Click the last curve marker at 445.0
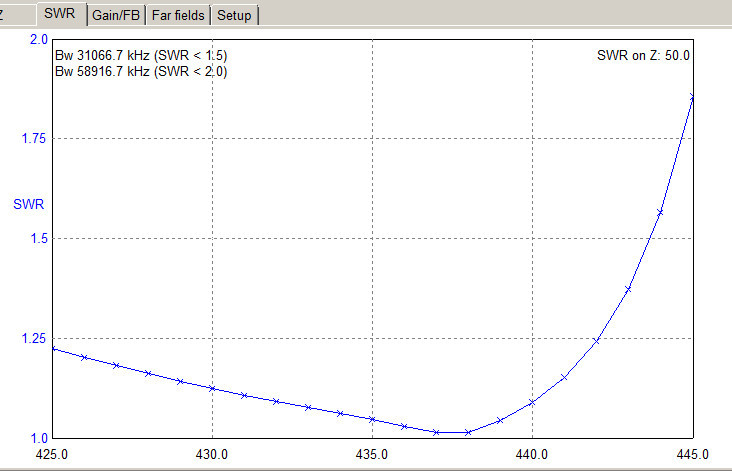The width and height of the screenshot is (732, 471). 692,97
